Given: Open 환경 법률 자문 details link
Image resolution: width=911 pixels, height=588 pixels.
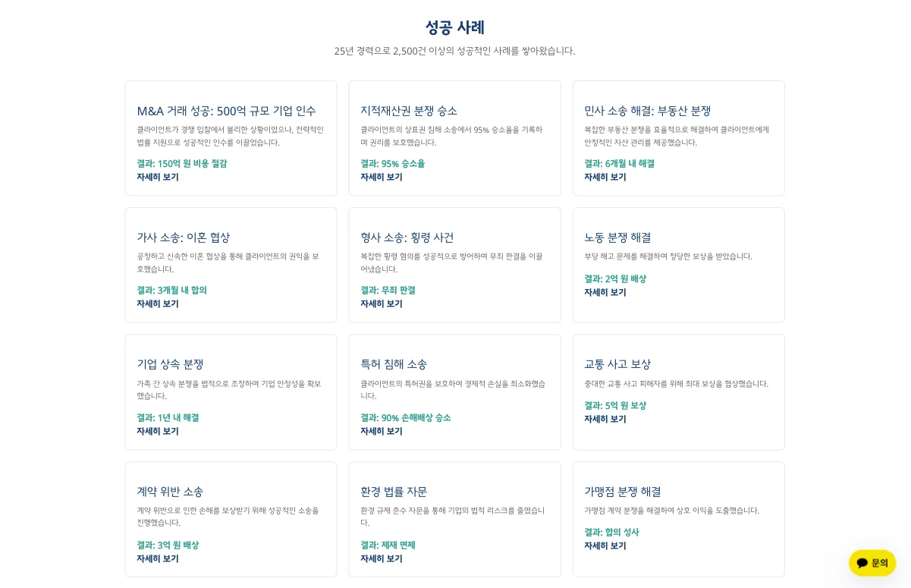Looking at the screenshot, I should pyautogui.click(x=381, y=558).
